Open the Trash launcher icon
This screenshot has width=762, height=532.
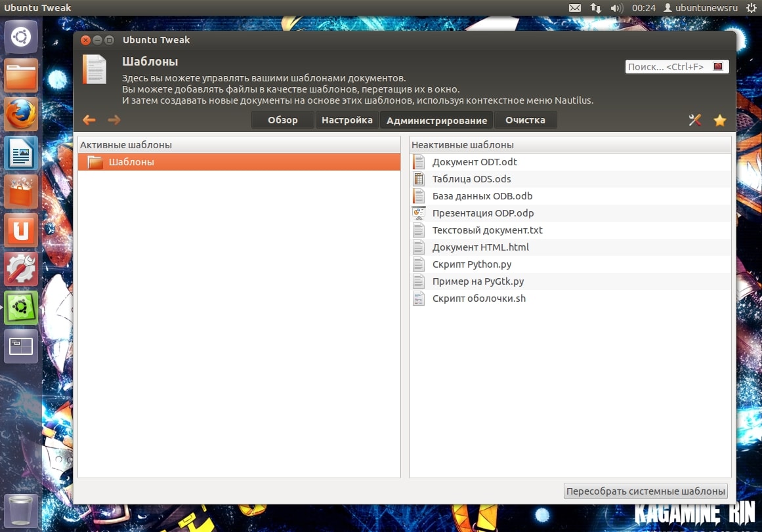(x=21, y=510)
